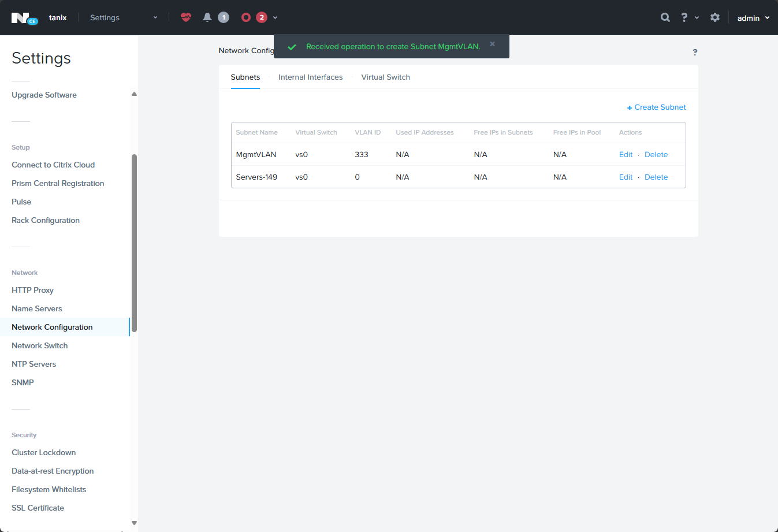
Task: Switch to the Internal Interfaces tab
Action: pos(311,77)
